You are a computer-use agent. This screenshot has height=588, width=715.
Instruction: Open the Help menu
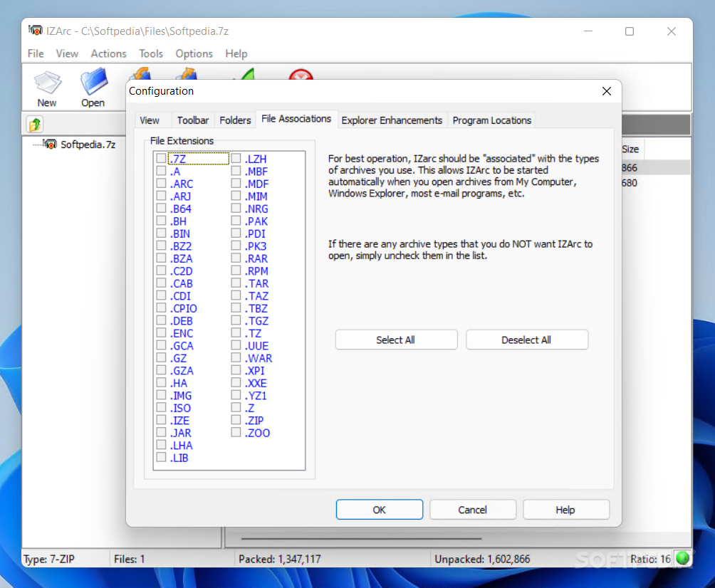pos(236,54)
